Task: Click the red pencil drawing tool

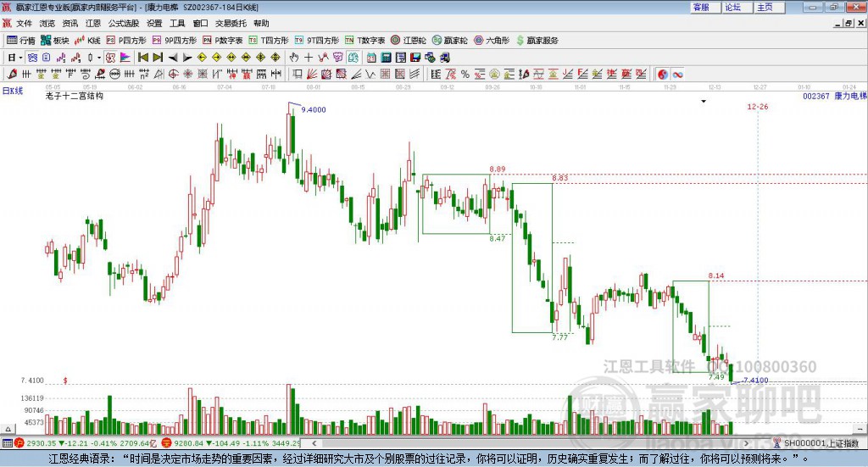Action: pyautogui.click(x=12, y=74)
